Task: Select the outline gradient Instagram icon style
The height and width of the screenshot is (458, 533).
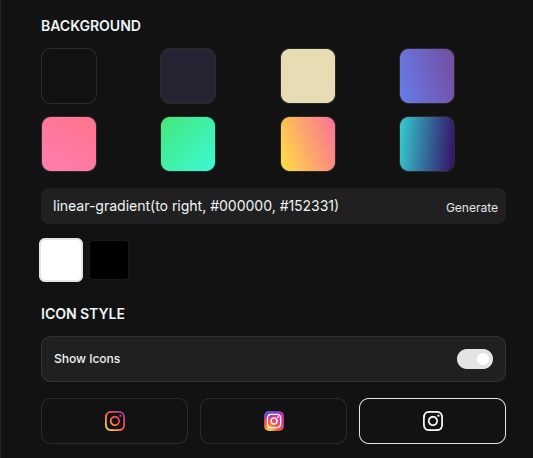Action: [x=114, y=421]
